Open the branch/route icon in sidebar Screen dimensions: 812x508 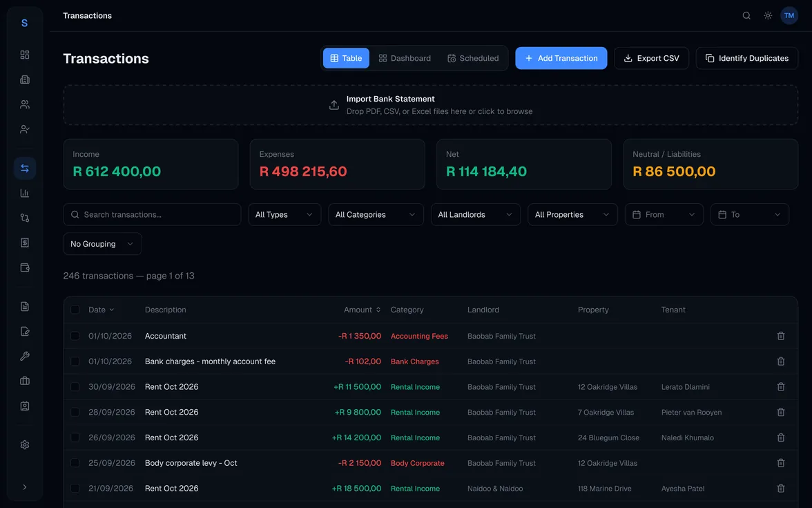[x=24, y=218]
